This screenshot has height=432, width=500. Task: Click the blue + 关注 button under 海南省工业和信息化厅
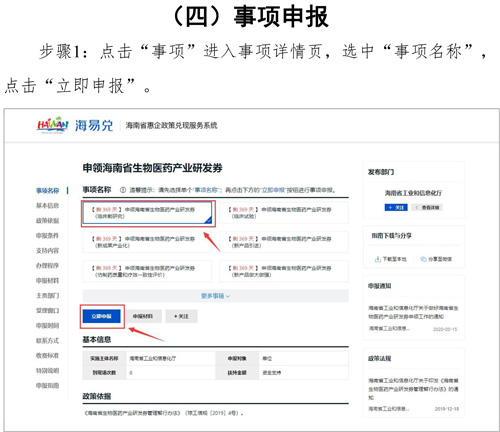click(x=396, y=207)
